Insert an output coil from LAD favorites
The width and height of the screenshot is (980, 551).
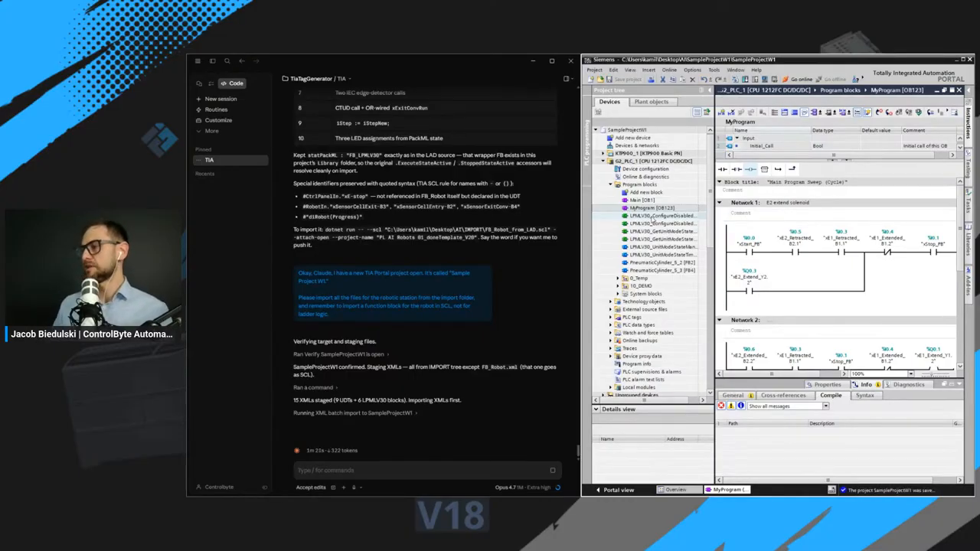[750, 169]
